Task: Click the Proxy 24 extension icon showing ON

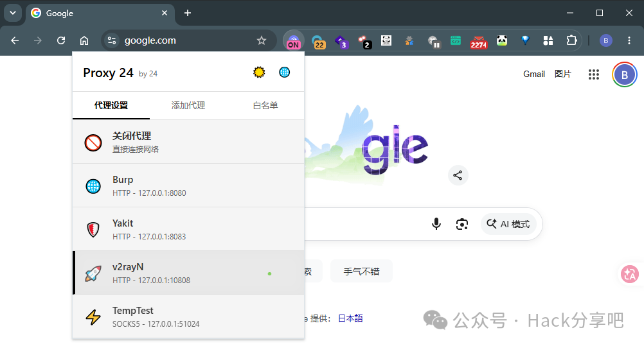Action: (x=293, y=40)
